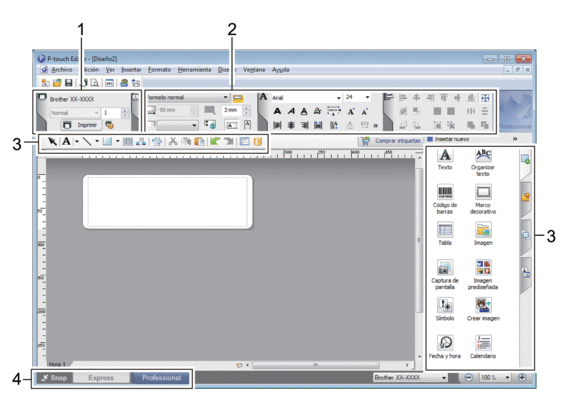Image resolution: width=571 pixels, height=399 pixels.
Task: Follow the Comprar etiquetas link
Action: [x=397, y=141]
